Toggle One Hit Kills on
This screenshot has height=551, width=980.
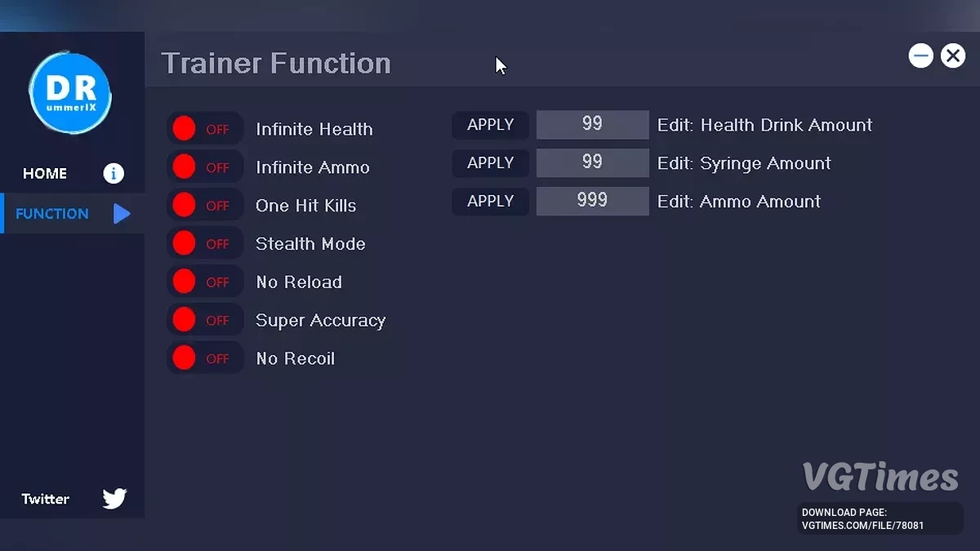204,206
